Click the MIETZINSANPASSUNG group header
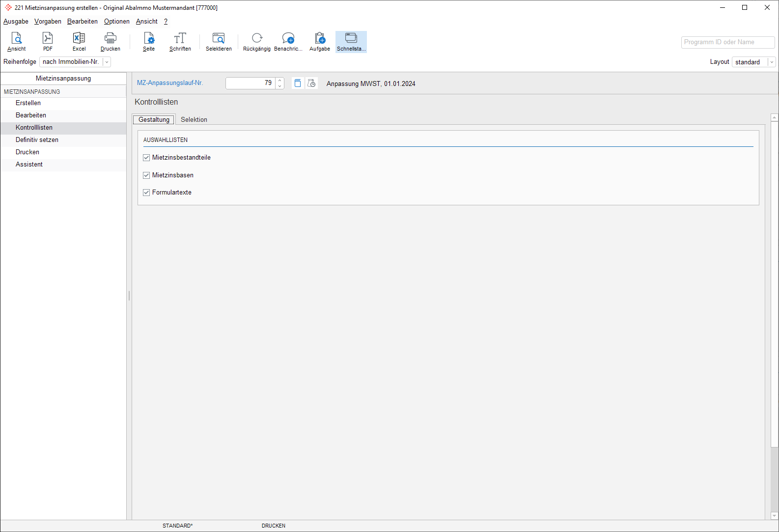This screenshot has width=779, height=532. pyautogui.click(x=63, y=92)
